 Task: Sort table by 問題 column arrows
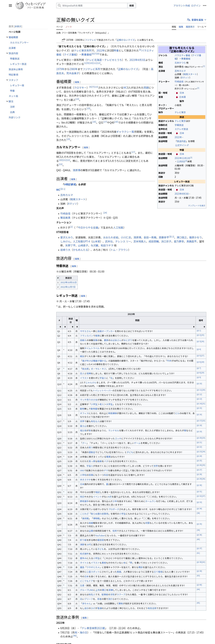pos(194,327)
